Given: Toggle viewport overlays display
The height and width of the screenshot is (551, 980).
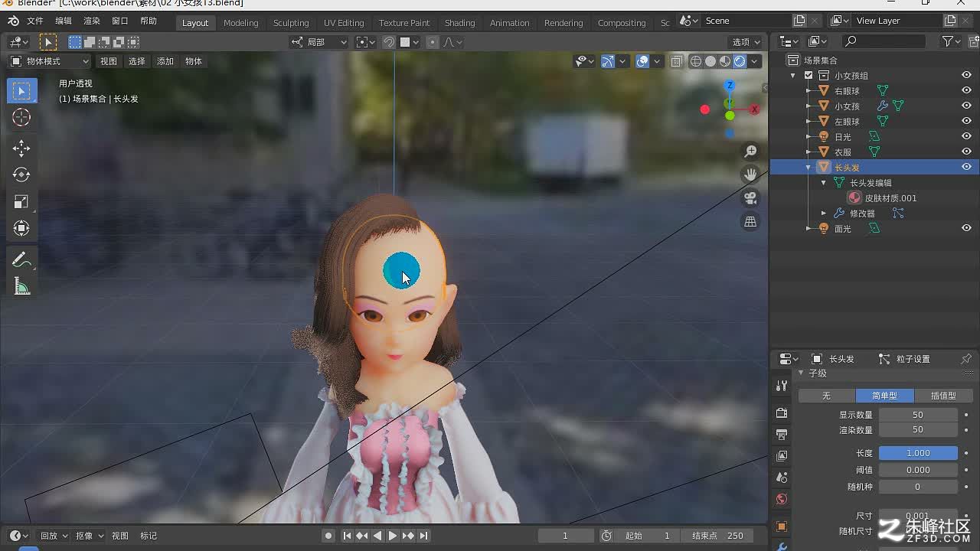Looking at the screenshot, I should 642,61.
